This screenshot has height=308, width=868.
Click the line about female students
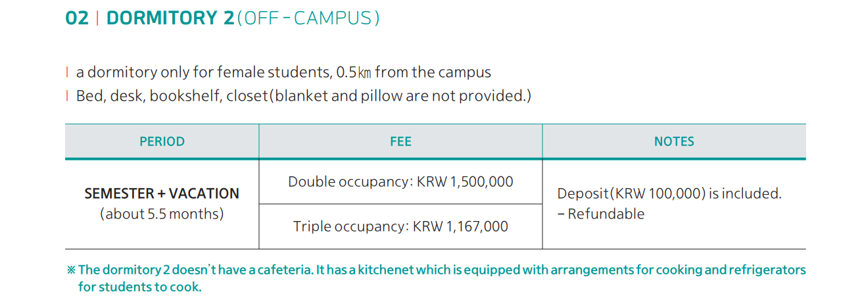pyautogui.click(x=217, y=72)
